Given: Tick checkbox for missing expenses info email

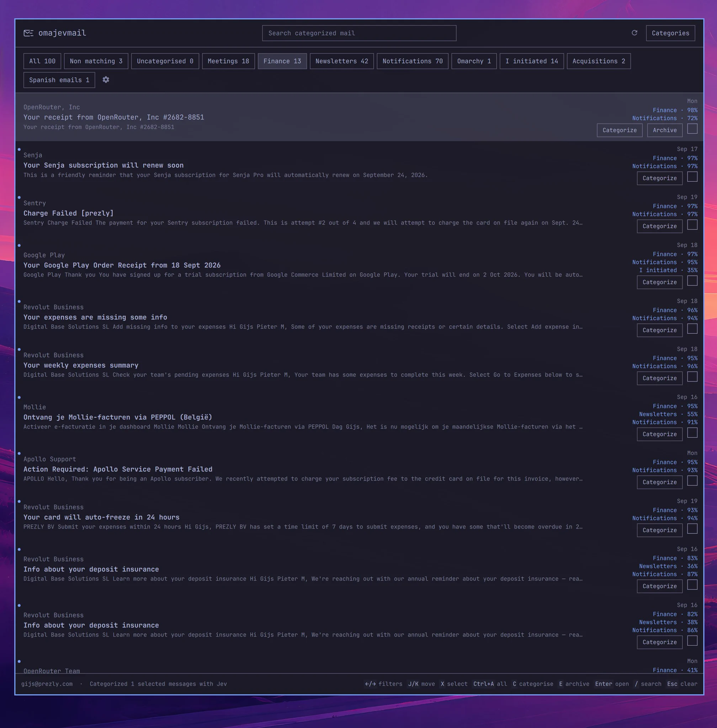Looking at the screenshot, I should [x=692, y=329].
